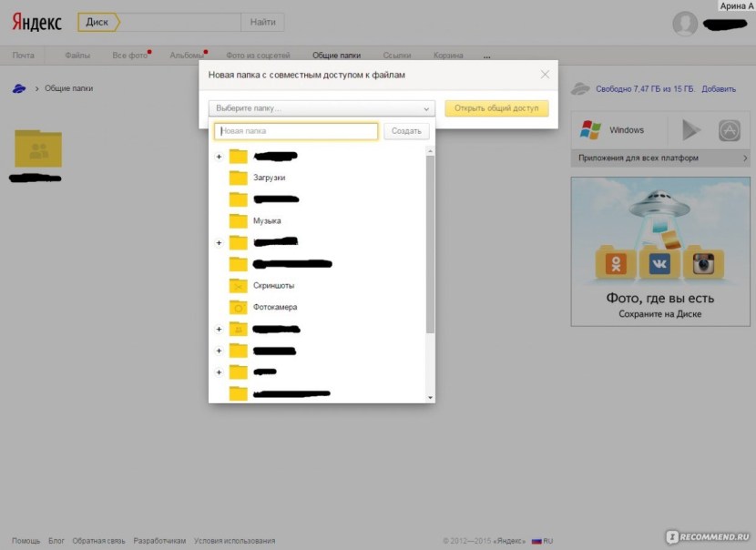Click the Создать button
The width and height of the screenshot is (756, 550).
pyautogui.click(x=406, y=131)
